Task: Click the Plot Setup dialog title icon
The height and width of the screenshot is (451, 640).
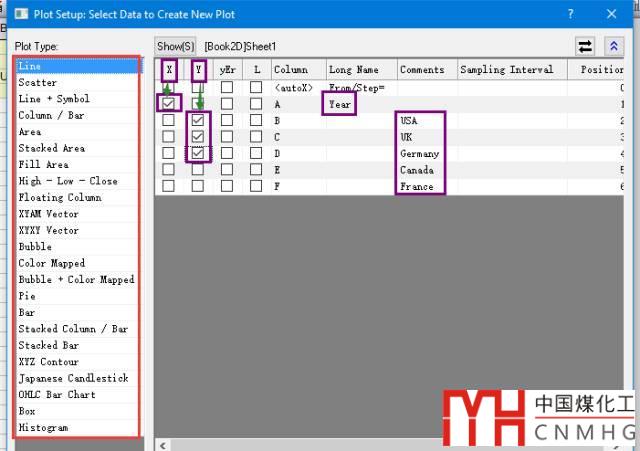Action: (14, 14)
